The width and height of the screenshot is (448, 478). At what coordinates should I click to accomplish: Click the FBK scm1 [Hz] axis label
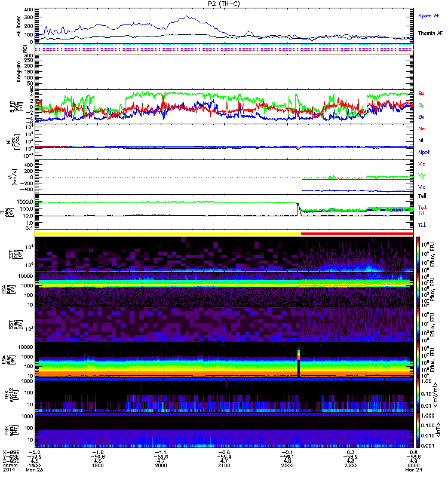[x=12, y=429]
